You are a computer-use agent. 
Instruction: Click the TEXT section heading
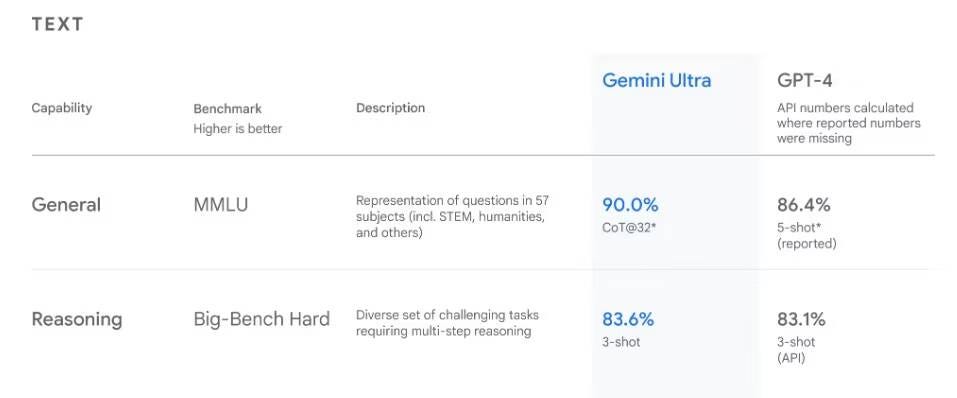click(57, 24)
